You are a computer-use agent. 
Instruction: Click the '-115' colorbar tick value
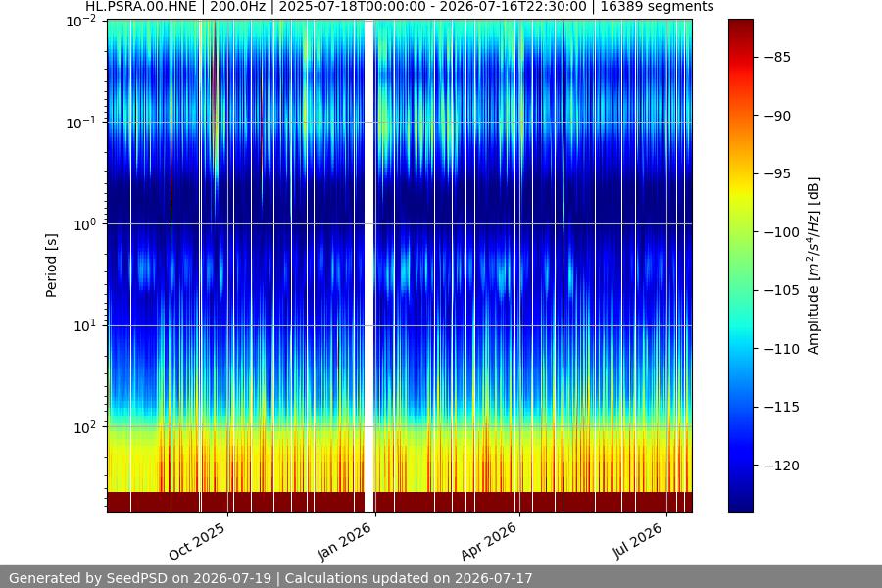(781, 407)
